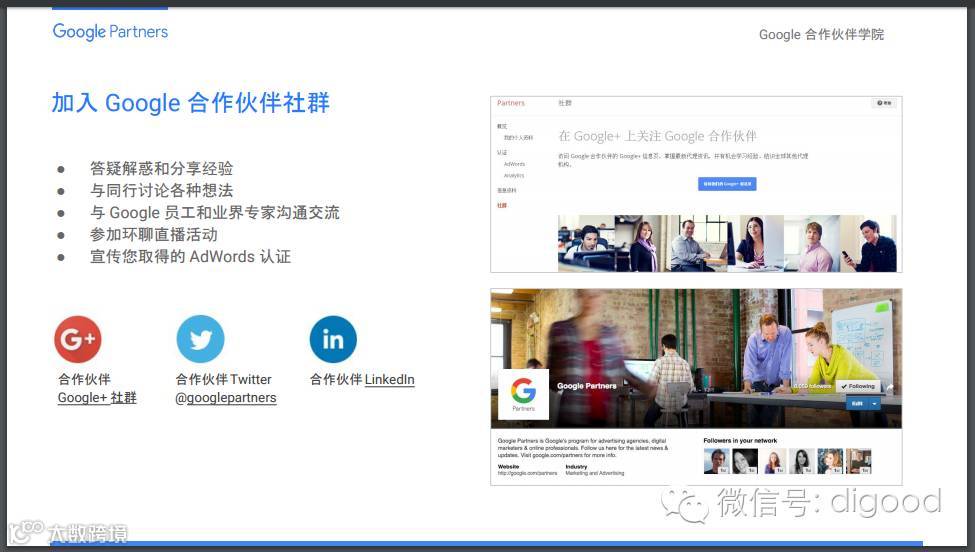
Task: Open the @googlepartners Twitter link
Action: tap(226, 398)
